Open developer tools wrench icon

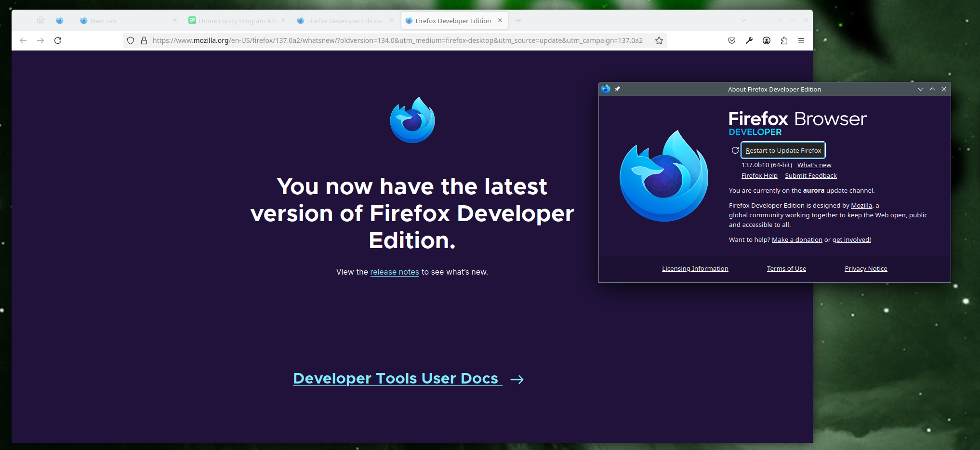tap(749, 40)
